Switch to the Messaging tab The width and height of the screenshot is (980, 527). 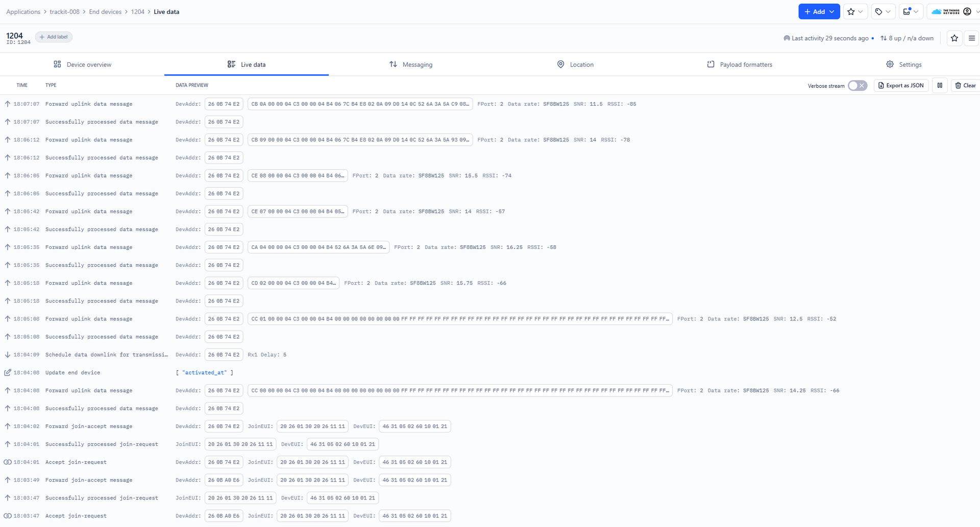411,64
